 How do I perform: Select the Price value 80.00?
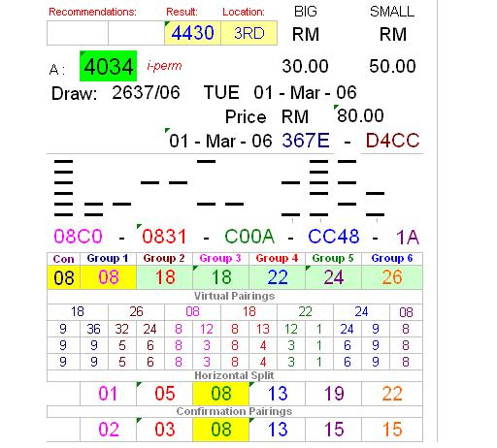360,115
